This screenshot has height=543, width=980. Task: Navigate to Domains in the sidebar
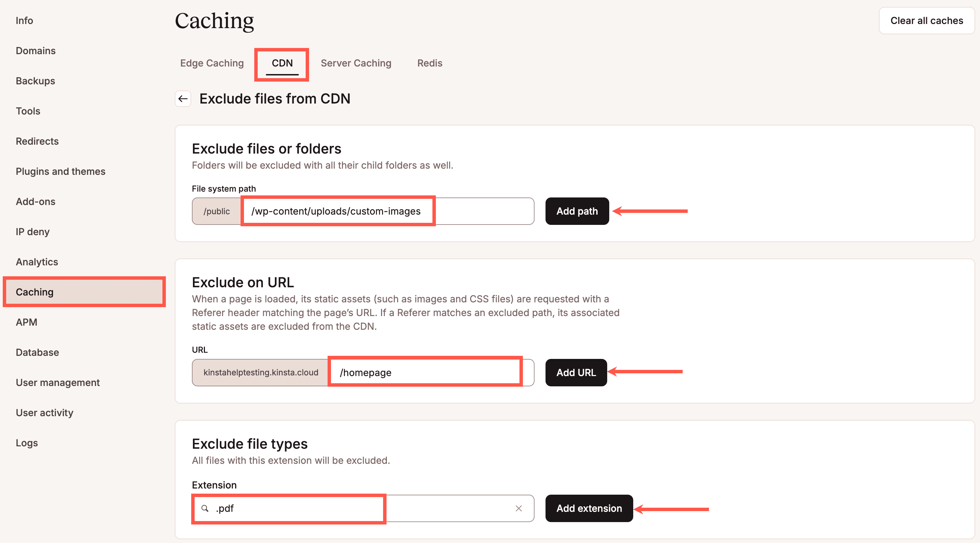click(x=36, y=51)
